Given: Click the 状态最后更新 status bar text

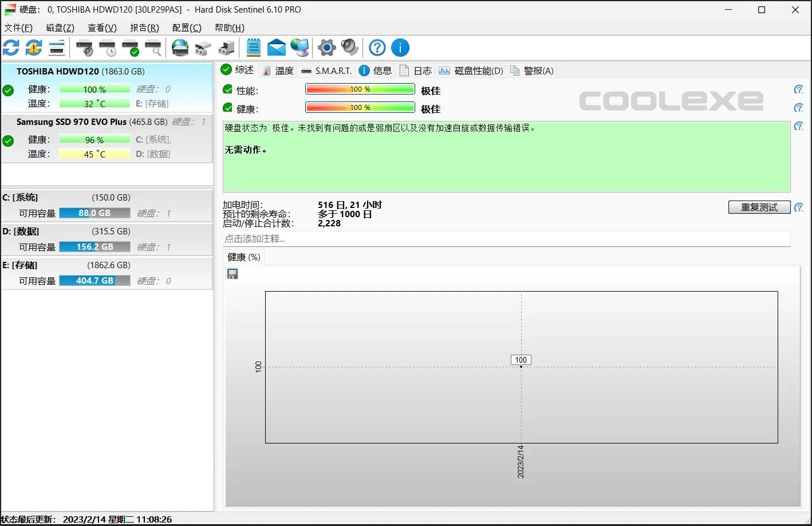Looking at the screenshot, I should (86, 519).
